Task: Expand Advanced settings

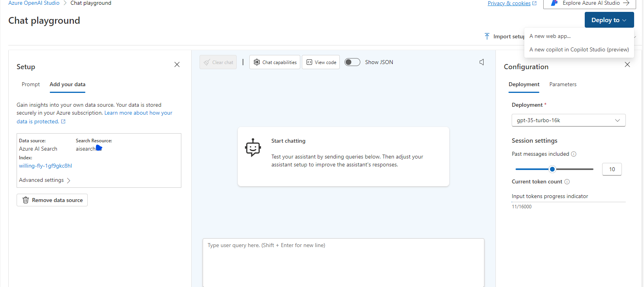Action: pos(45,180)
